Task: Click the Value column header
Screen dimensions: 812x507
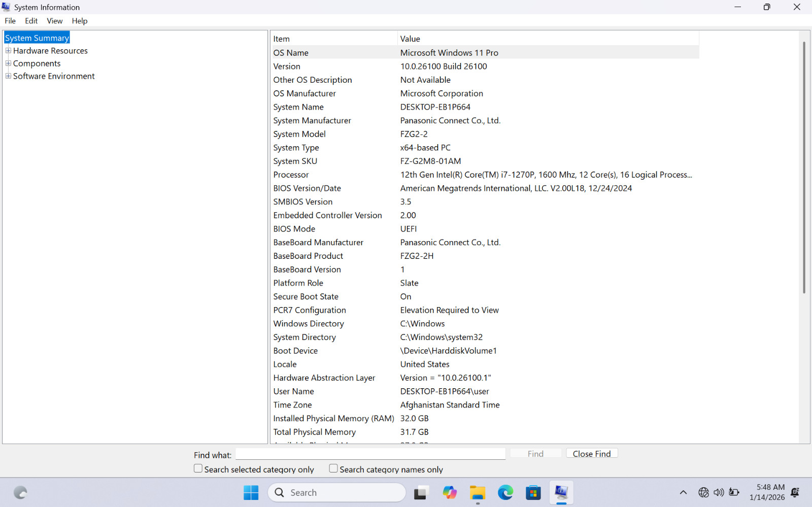Action: (x=548, y=39)
